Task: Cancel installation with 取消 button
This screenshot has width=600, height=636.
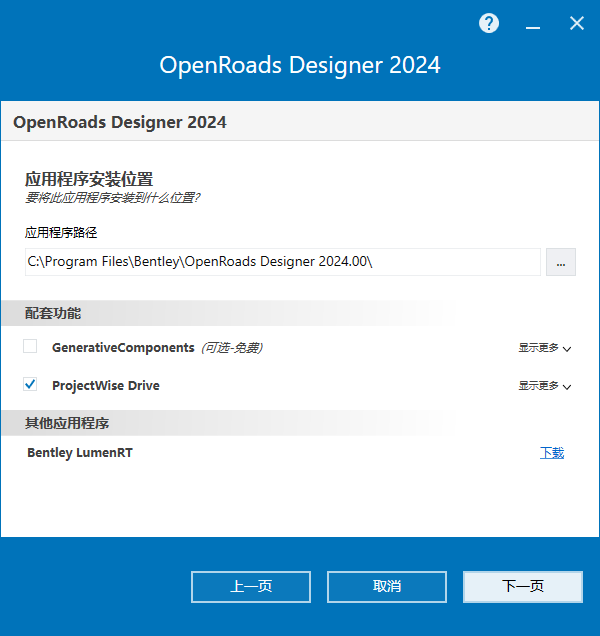Action: 387,587
